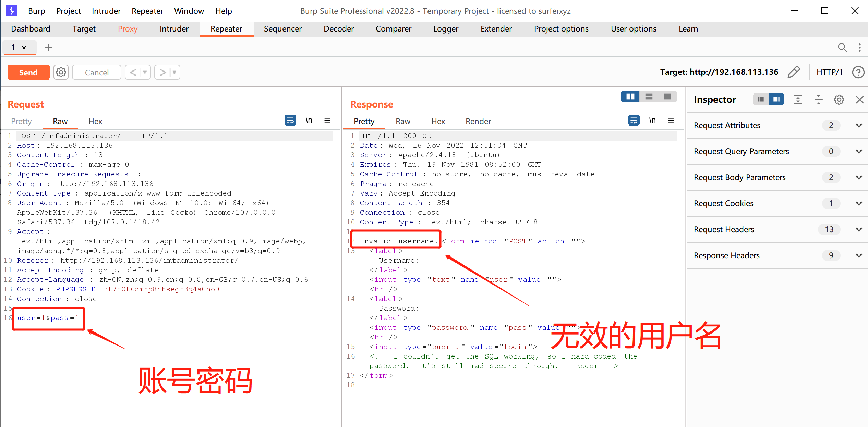Switch to the Intruder tool tab

174,29
